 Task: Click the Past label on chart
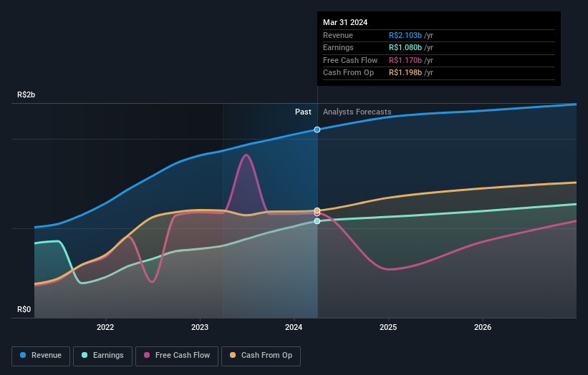click(x=303, y=112)
